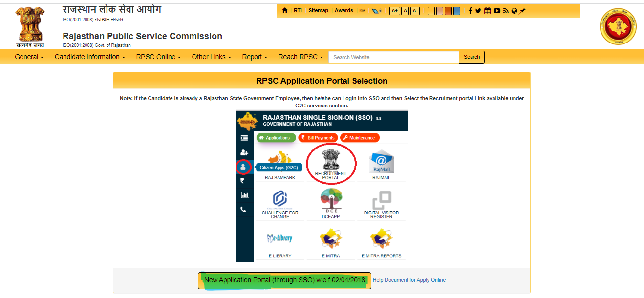The height and width of the screenshot is (298, 644).
Task: Decrease font size with A- button
Action: pyautogui.click(x=415, y=11)
